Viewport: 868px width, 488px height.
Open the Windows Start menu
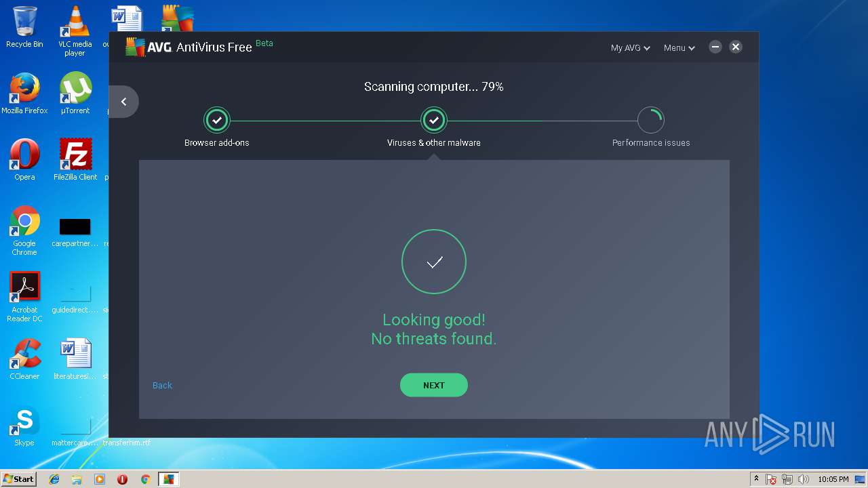(x=18, y=479)
